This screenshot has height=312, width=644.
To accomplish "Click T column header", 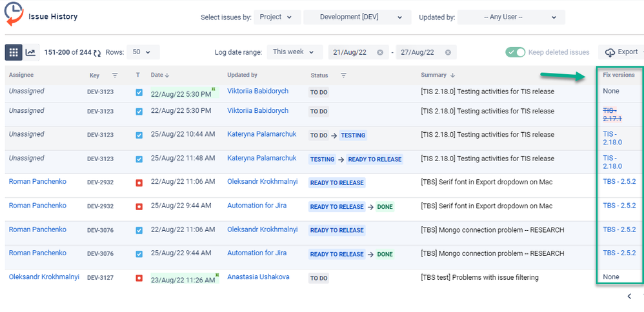I will click(138, 75).
